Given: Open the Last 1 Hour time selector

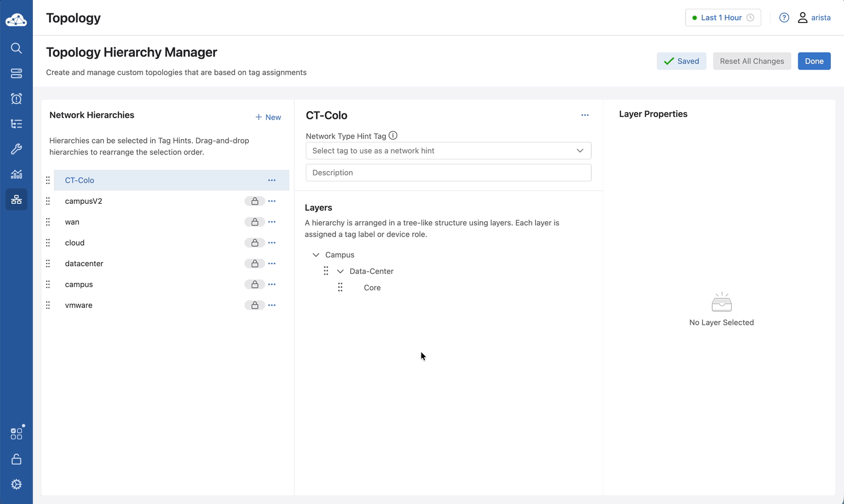Looking at the screenshot, I should click(723, 18).
